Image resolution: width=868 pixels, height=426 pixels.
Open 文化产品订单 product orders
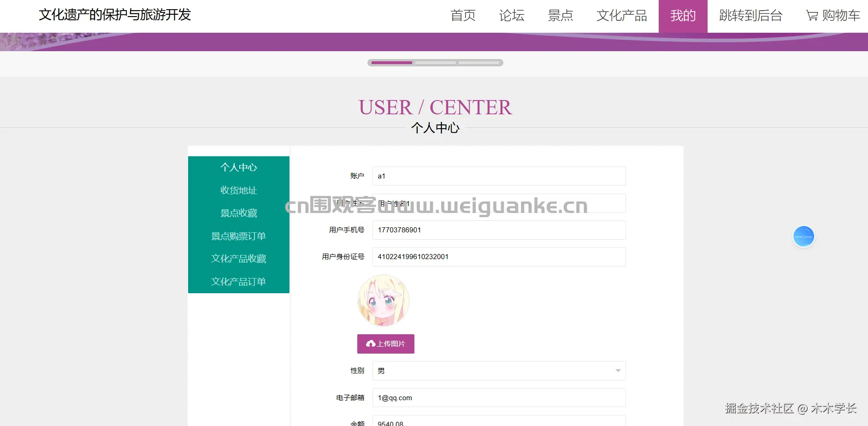pyautogui.click(x=238, y=281)
